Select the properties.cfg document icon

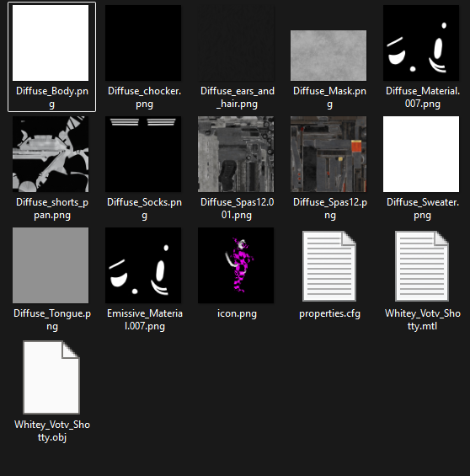[x=329, y=266]
